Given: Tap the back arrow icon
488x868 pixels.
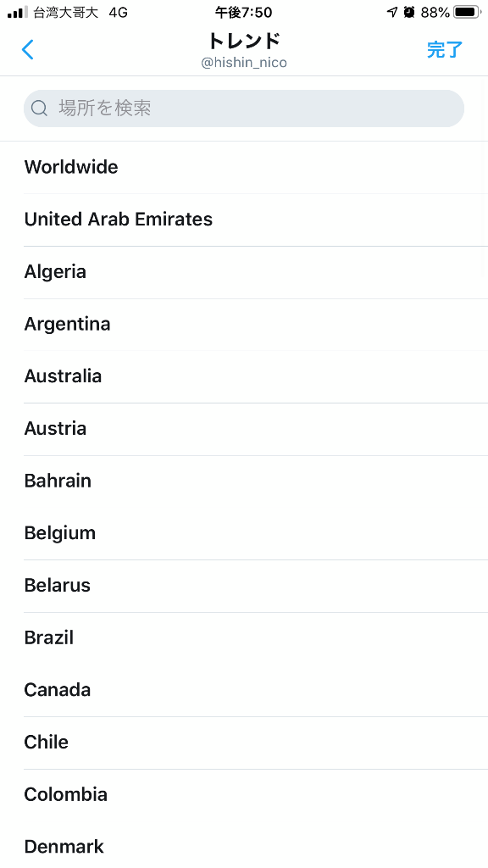Looking at the screenshot, I should click(x=28, y=50).
